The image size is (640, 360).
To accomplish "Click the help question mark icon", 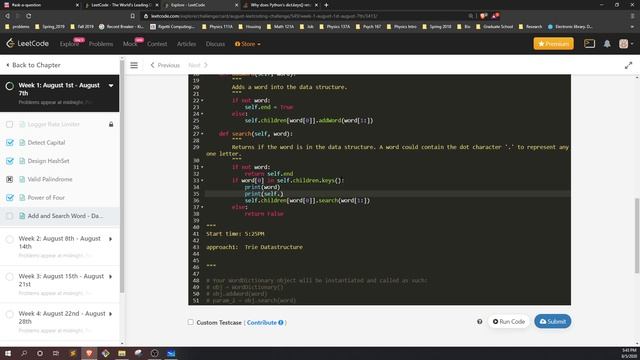I will [x=480, y=322].
